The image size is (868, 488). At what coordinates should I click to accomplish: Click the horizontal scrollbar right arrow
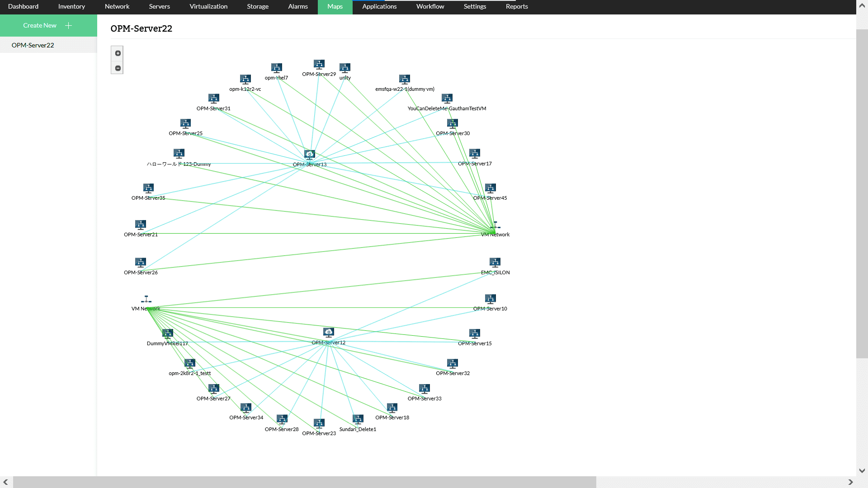tap(850, 482)
